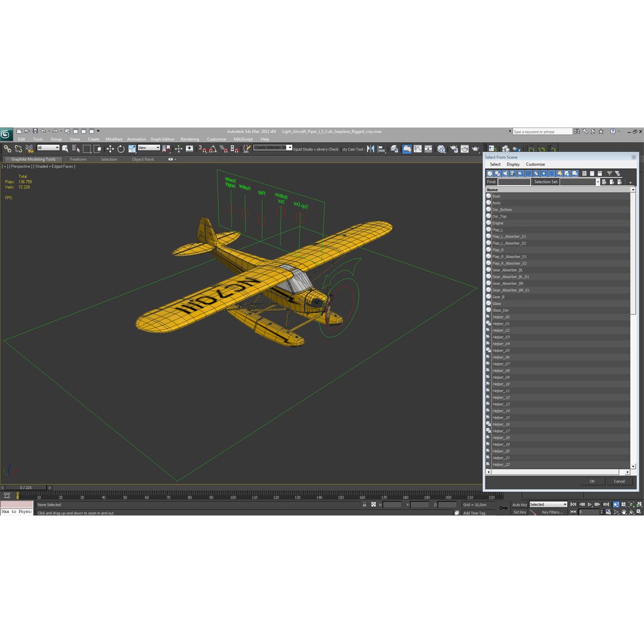Click Add Time Tag in status bar
This screenshot has width=644, height=644.
point(474,513)
